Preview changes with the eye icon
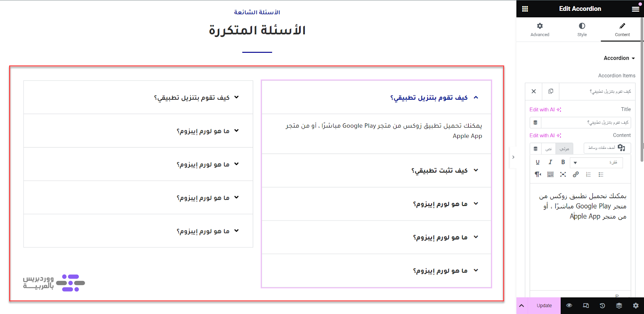 tap(569, 306)
